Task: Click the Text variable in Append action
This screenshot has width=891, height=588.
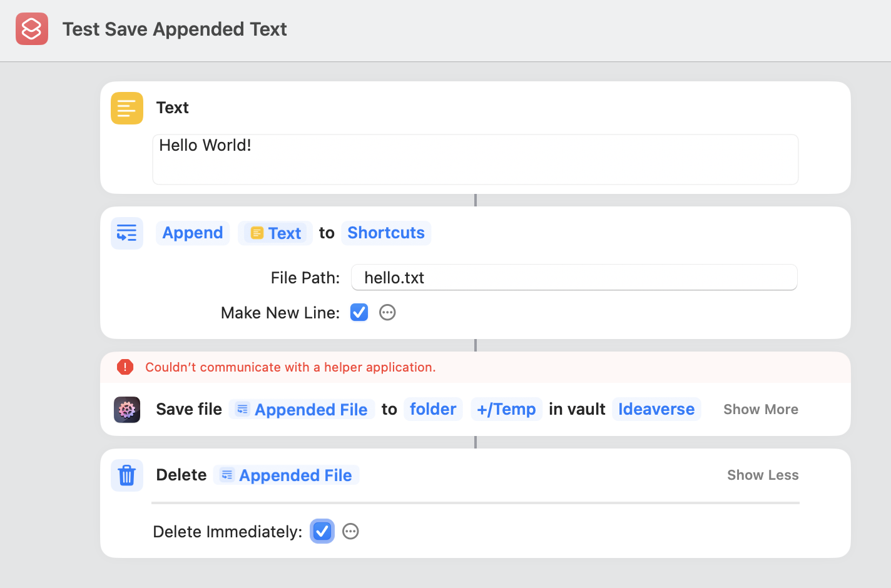Action: pyautogui.click(x=275, y=233)
